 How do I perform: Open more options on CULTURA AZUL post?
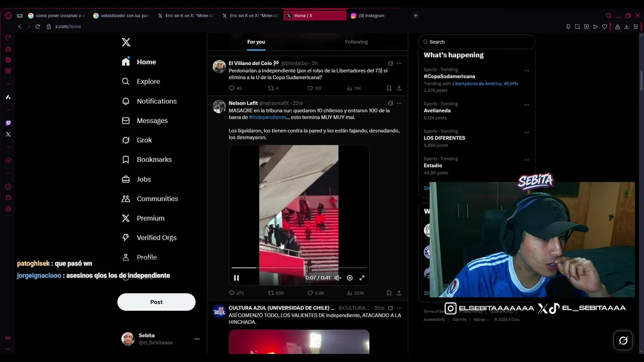[x=399, y=308]
